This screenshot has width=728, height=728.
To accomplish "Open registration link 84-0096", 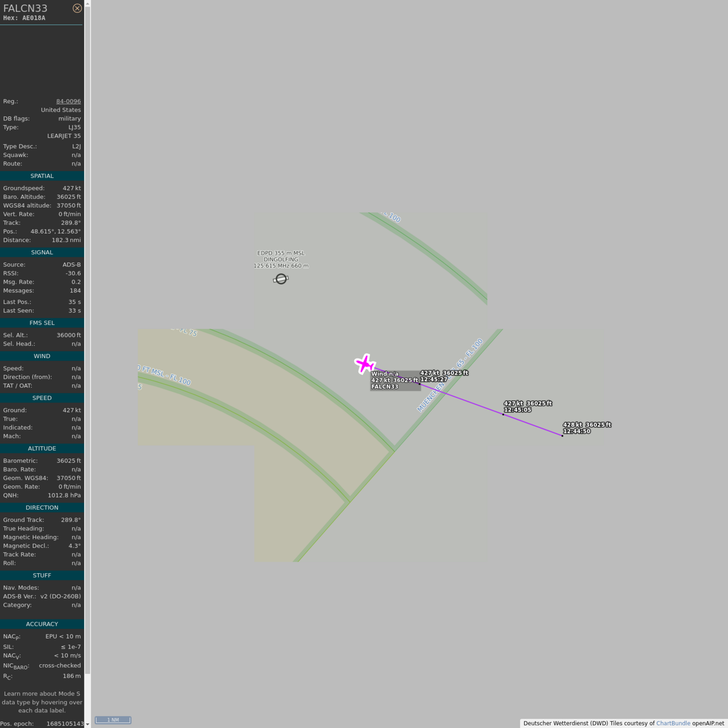I will coord(68,101).
